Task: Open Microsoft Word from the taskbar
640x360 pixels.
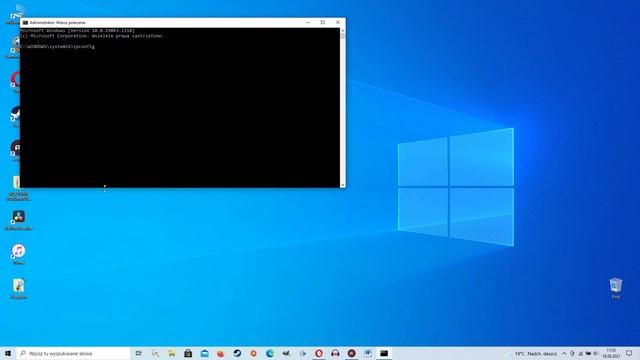Action: click(368, 353)
